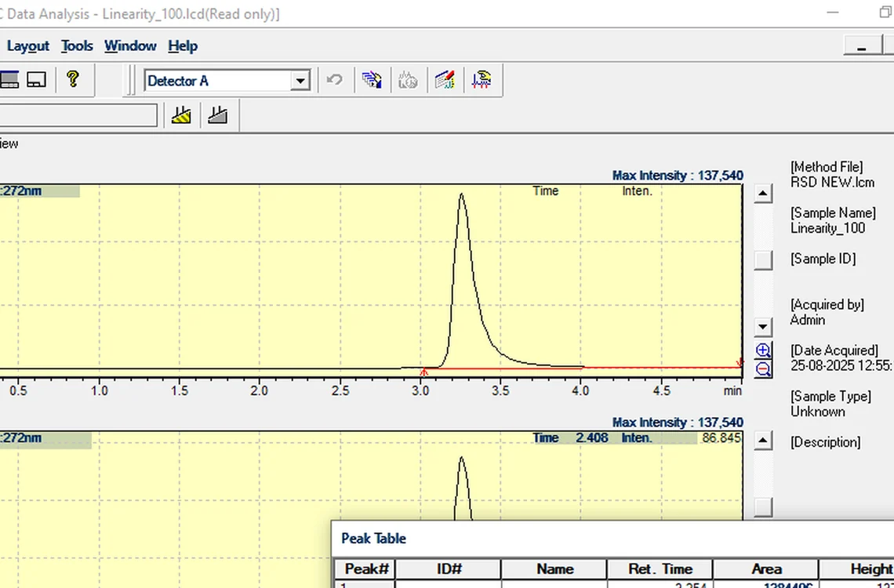Click the upper chromatogram scroll down arrow

pos(763,327)
